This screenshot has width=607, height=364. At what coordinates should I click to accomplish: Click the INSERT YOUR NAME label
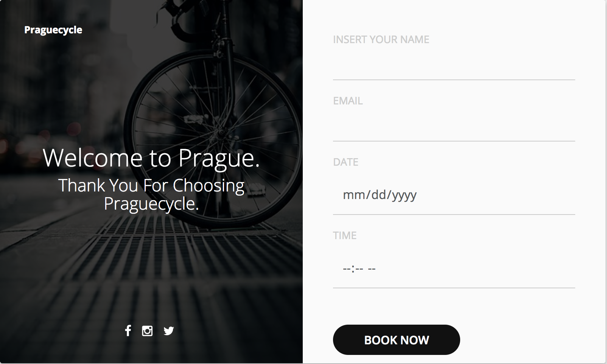click(x=381, y=40)
